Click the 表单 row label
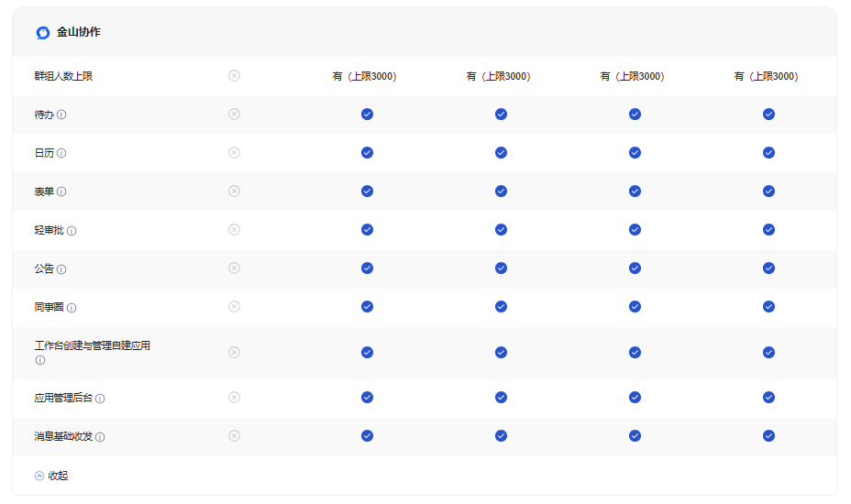851x504 pixels. [x=44, y=192]
